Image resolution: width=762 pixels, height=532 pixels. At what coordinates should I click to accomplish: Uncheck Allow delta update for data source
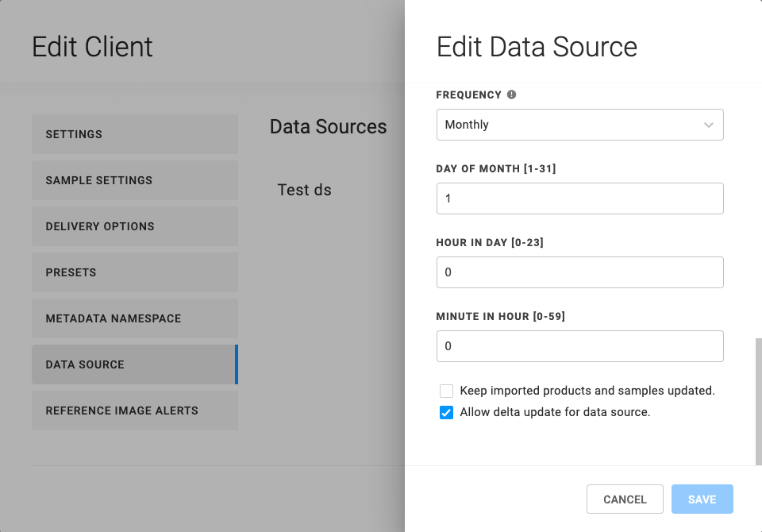447,413
